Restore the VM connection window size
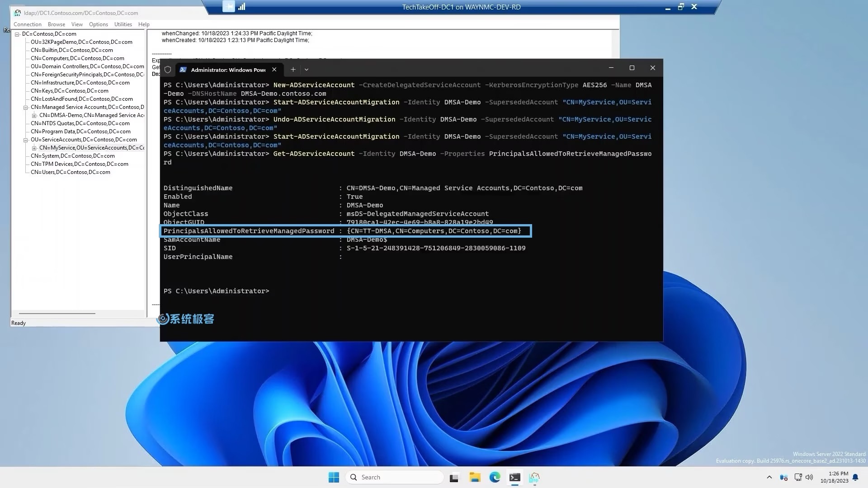868x488 pixels. (x=681, y=7)
